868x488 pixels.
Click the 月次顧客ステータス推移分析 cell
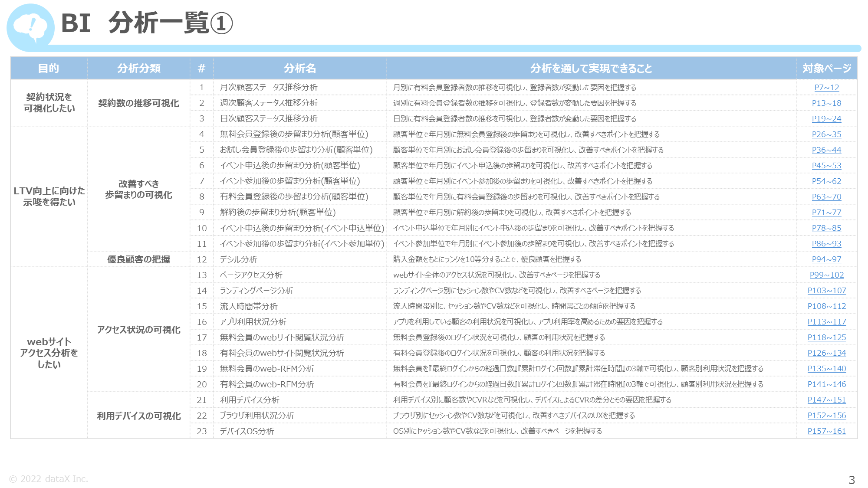(x=300, y=87)
